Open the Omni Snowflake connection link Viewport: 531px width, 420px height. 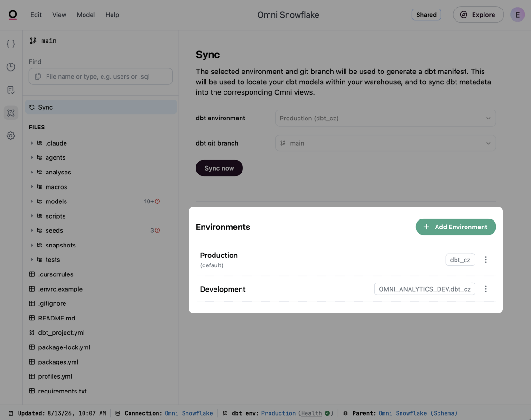click(x=189, y=413)
